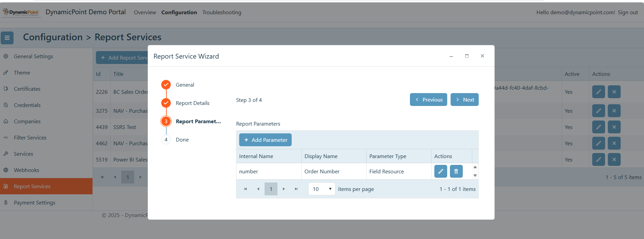This screenshot has width=644, height=239.
Task: Click the DynamicPoint logo
Action: click(x=21, y=13)
